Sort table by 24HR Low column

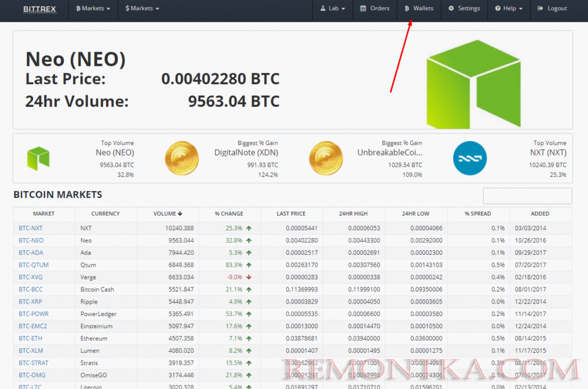(x=416, y=213)
